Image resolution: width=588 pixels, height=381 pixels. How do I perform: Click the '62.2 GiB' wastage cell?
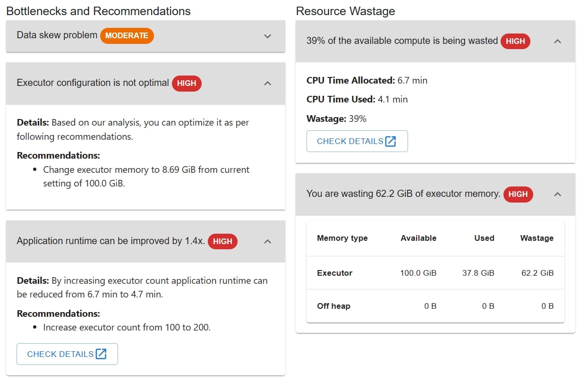tap(538, 273)
